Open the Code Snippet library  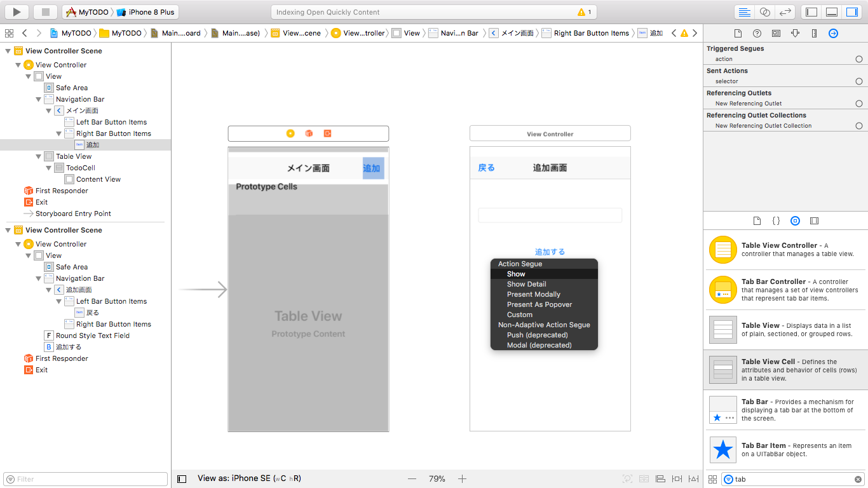click(776, 220)
